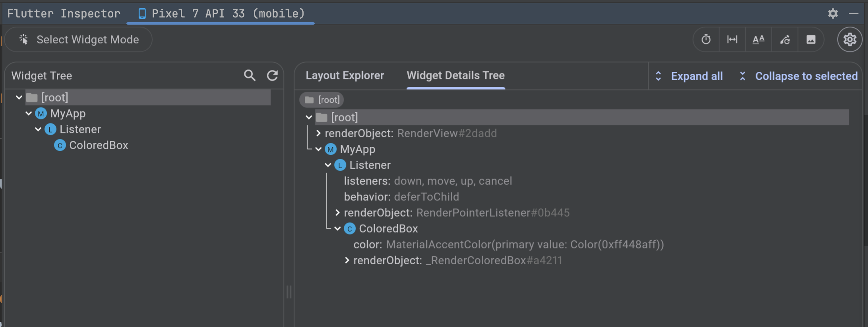Screen dimensions: 868x327
Task: Switch to Layout Explorer tab
Action: tap(345, 75)
